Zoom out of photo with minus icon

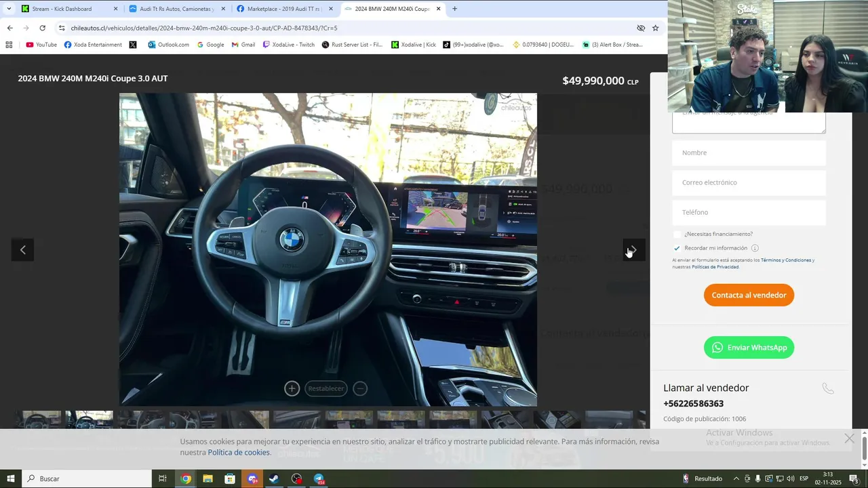[361, 388]
